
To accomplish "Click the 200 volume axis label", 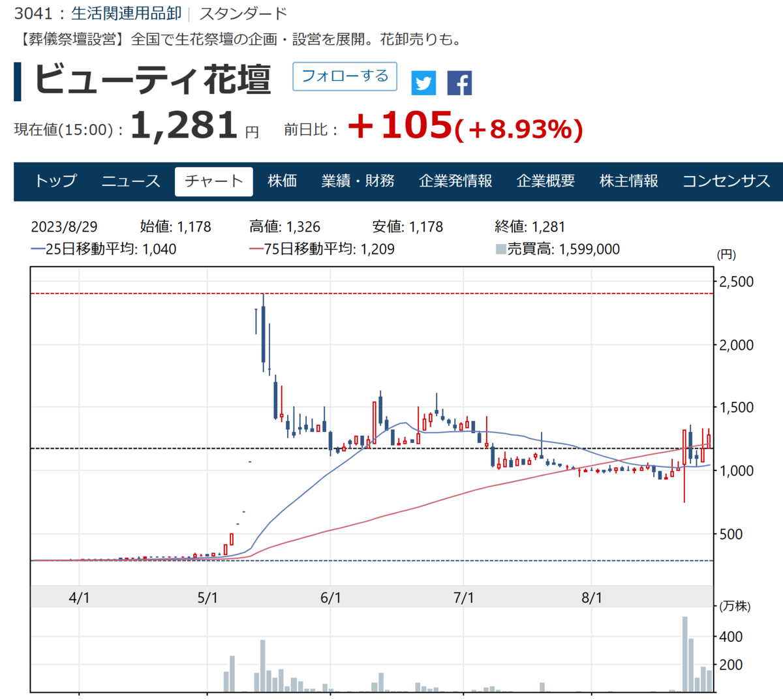I will point(731,665).
